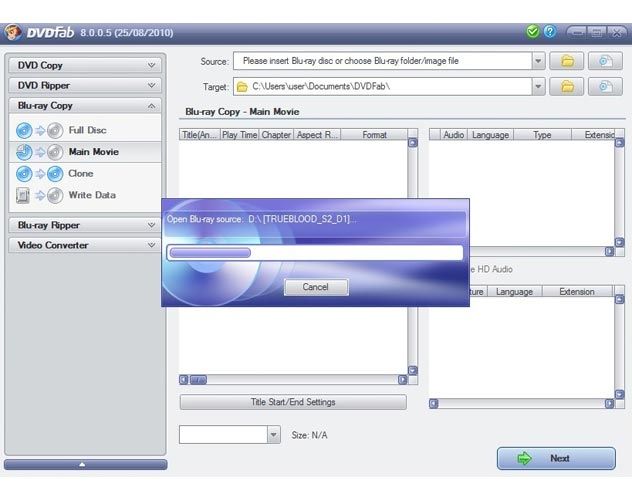The width and height of the screenshot is (632, 500).
Task: Click the Audio column header
Action: tap(454, 135)
